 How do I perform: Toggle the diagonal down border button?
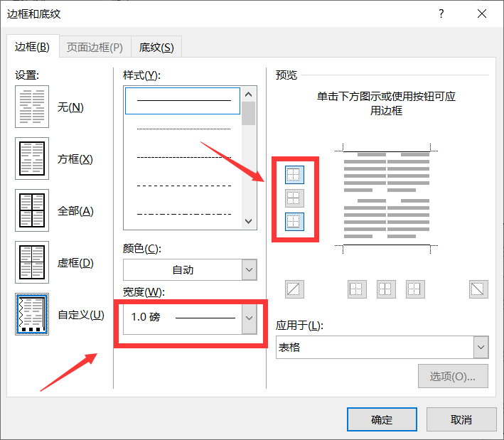pyautogui.click(x=478, y=289)
